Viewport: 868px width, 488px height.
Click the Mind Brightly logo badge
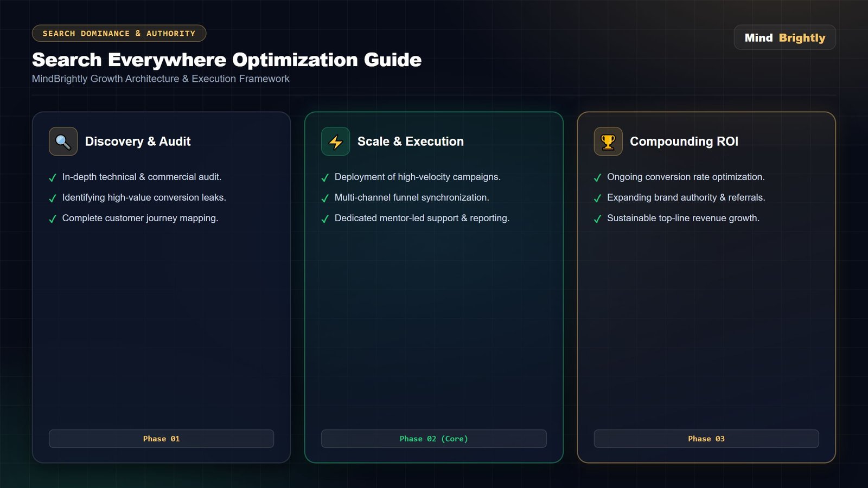(x=784, y=37)
